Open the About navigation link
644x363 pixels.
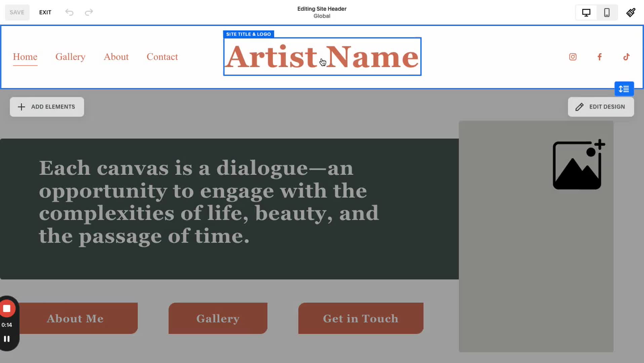click(x=116, y=57)
